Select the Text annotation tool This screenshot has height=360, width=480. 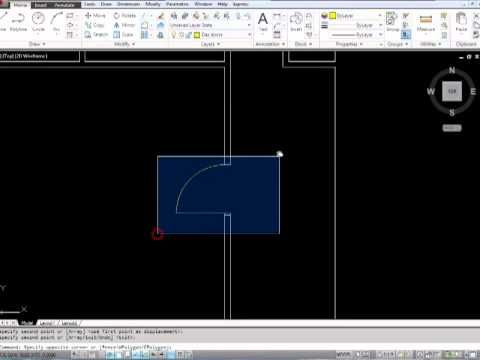263,22
